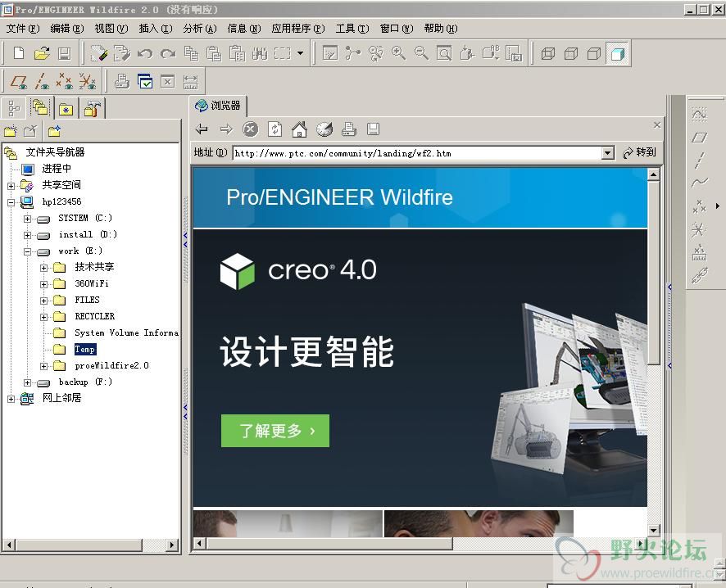Select the FILES folder
The width and height of the screenshot is (726, 588).
point(87,300)
